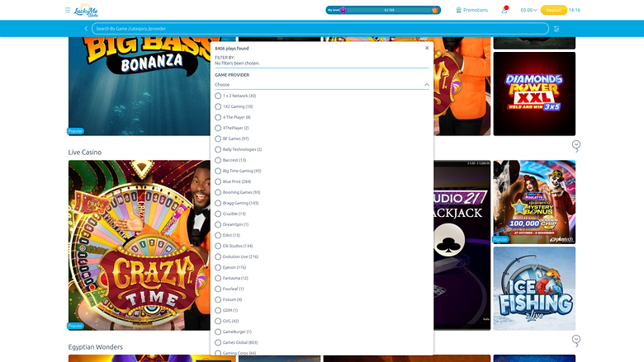Click the 8406 plays found text
This screenshot has width=644, height=362.
pyautogui.click(x=232, y=49)
